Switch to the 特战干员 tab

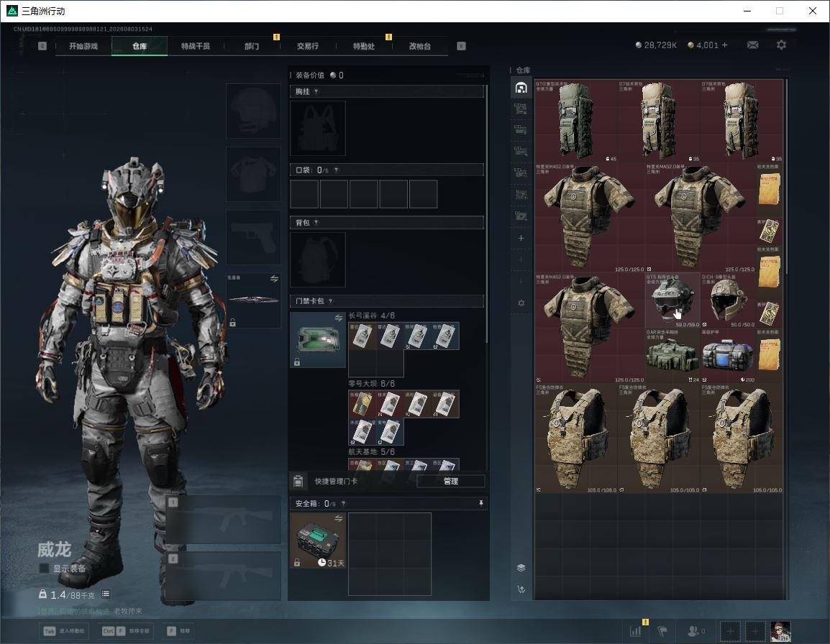(196, 46)
